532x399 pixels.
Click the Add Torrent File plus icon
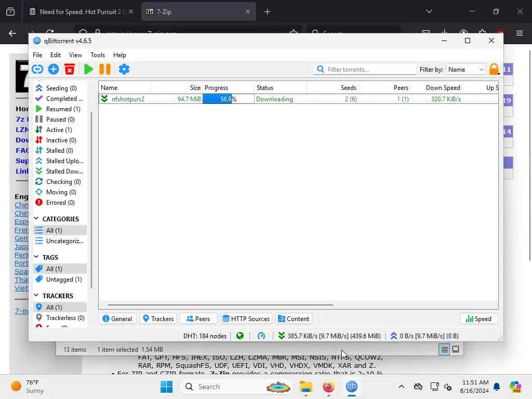(54, 69)
